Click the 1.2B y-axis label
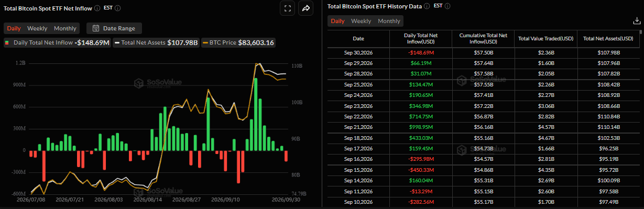Screen dimensions: 644x209 [x=20, y=63]
